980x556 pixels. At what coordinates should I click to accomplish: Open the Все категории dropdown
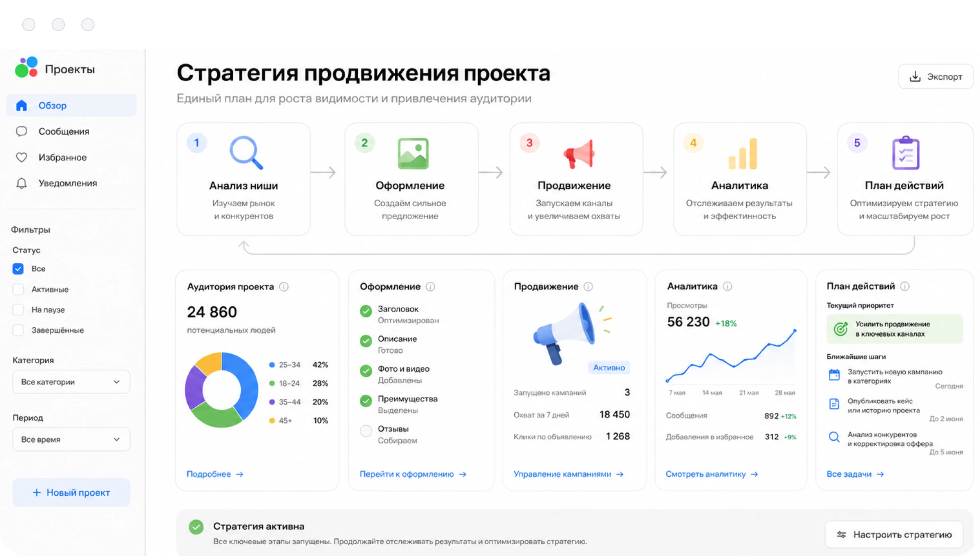pyautogui.click(x=71, y=382)
